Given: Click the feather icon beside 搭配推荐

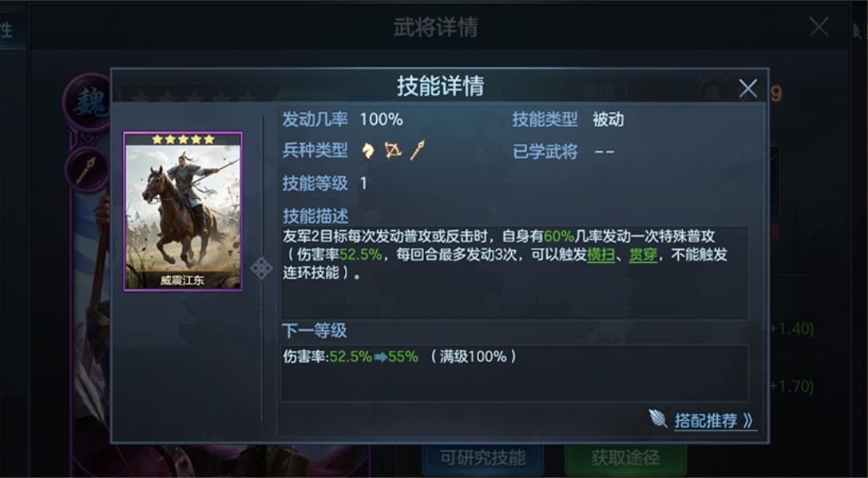Looking at the screenshot, I should (658, 418).
